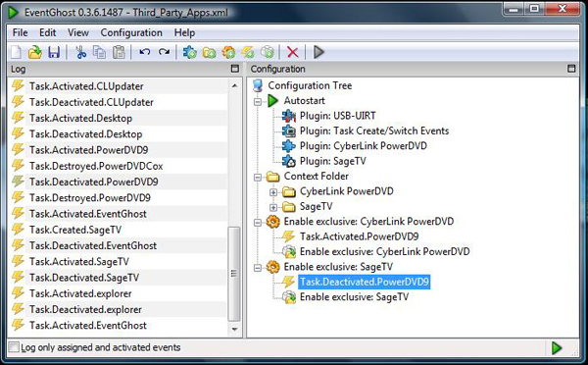Viewport: 588px width, 365px height.
Task: Open the File menu
Action: coord(20,32)
